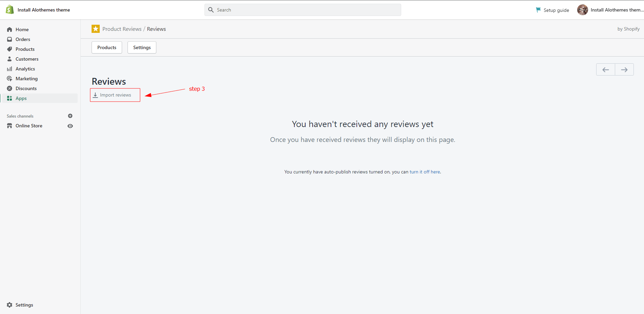Image resolution: width=644 pixels, height=314 pixels.
Task: Add a sales channel plus icon
Action: click(70, 116)
